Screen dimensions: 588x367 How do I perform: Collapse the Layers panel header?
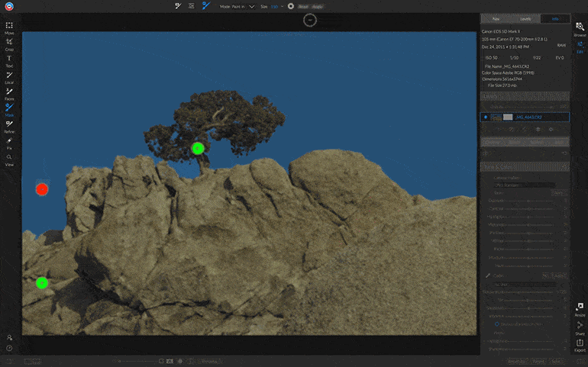(x=525, y=96)
